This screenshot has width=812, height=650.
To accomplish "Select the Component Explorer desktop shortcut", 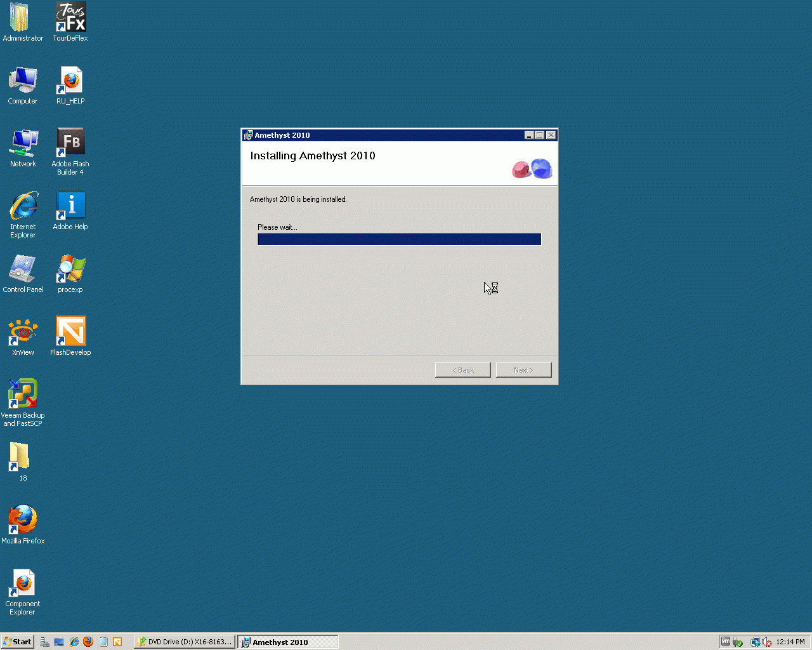I will click(23, 592).
